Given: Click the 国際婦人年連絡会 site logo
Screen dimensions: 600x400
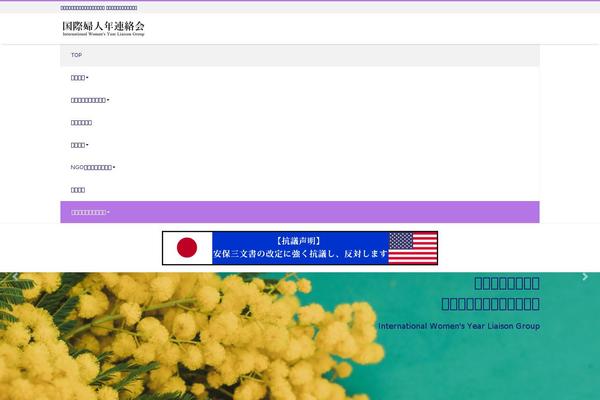Looking at the screenshot, I should click(x=103, y=28).
